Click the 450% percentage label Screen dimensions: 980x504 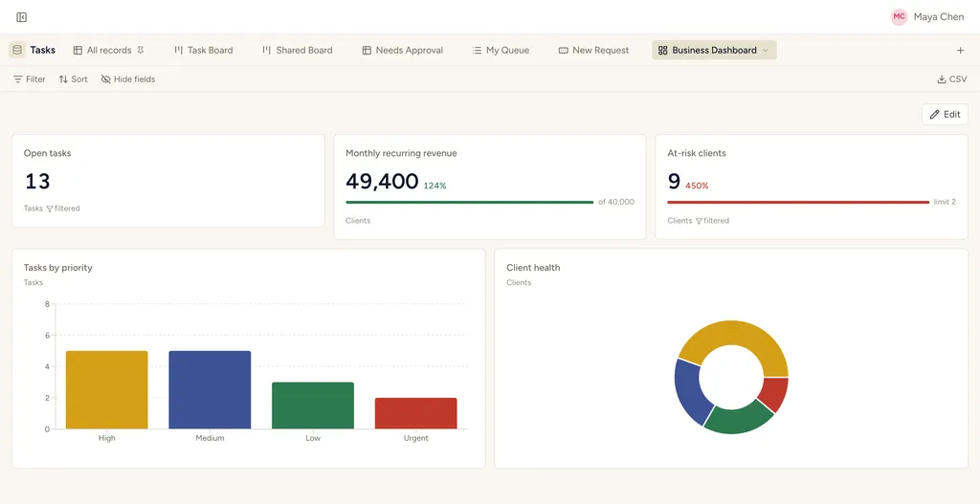(x=697, y=186)
